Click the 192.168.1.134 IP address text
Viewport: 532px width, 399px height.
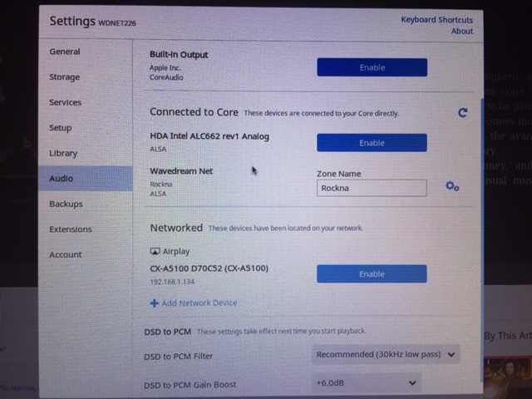click(172, 282)
